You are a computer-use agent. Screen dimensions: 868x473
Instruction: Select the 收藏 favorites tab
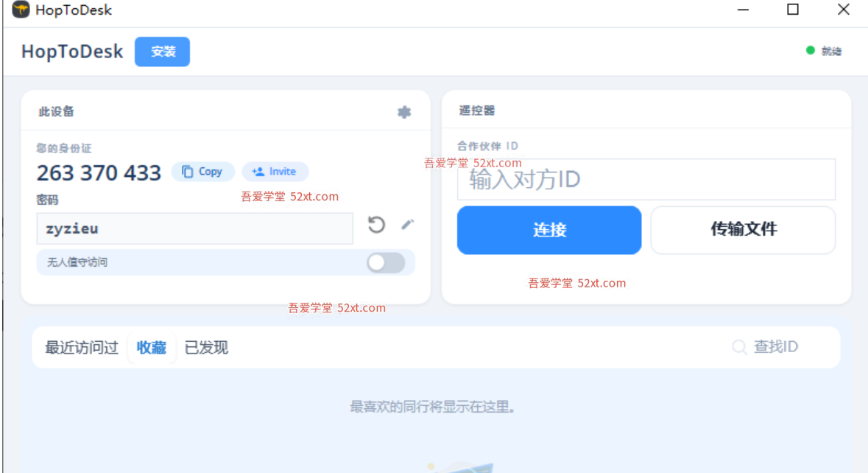tap(151, 348)
